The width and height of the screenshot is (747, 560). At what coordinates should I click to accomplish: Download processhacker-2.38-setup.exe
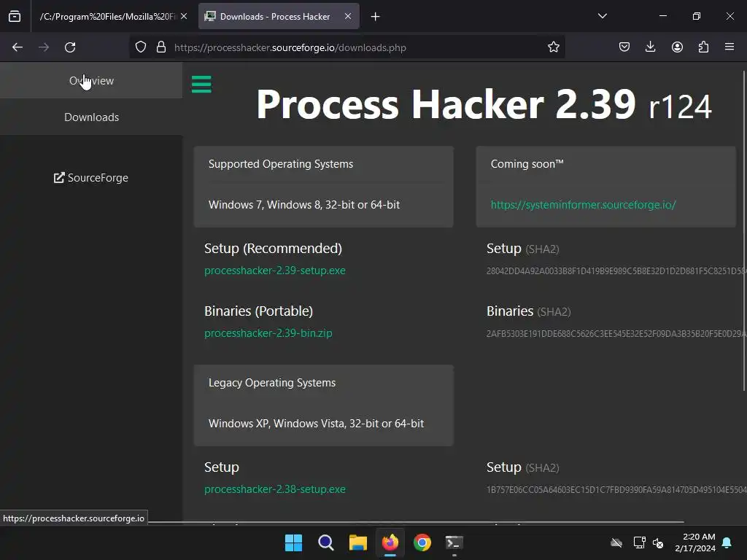275,489
